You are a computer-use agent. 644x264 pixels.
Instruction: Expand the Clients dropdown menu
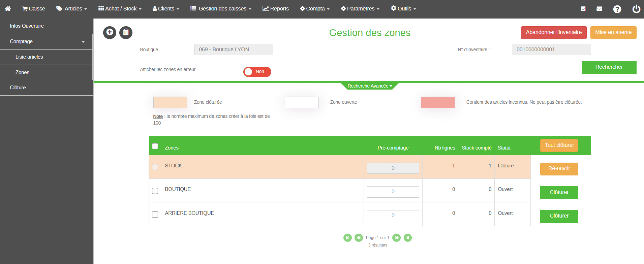166,9
